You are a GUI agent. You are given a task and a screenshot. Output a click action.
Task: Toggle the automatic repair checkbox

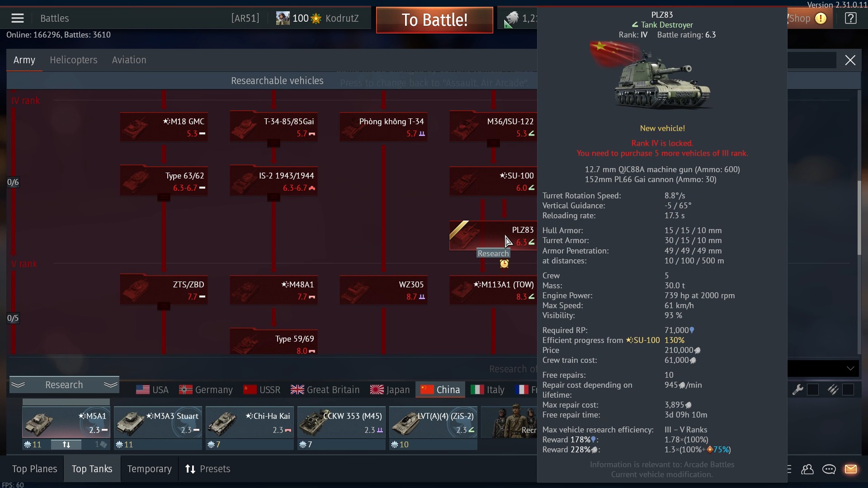coord(813,389)
